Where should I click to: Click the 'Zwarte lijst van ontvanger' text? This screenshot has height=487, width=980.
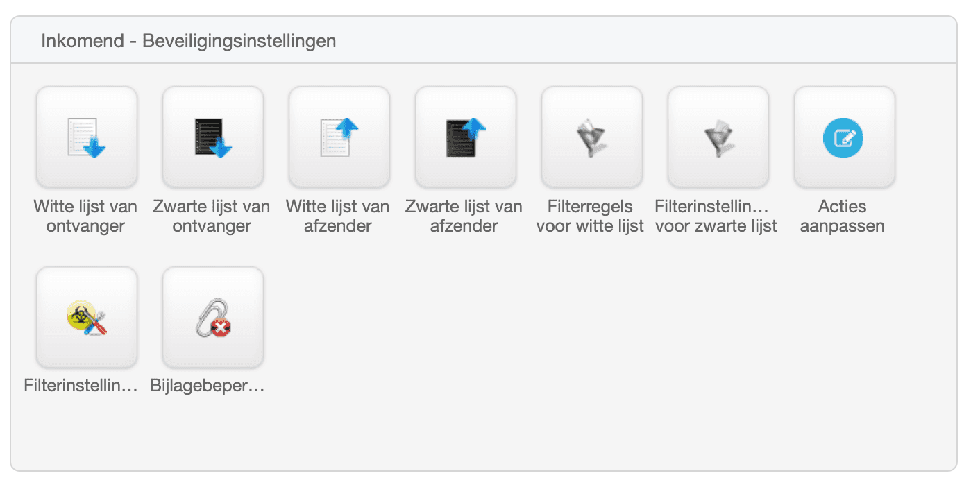[x=212, y=216]
